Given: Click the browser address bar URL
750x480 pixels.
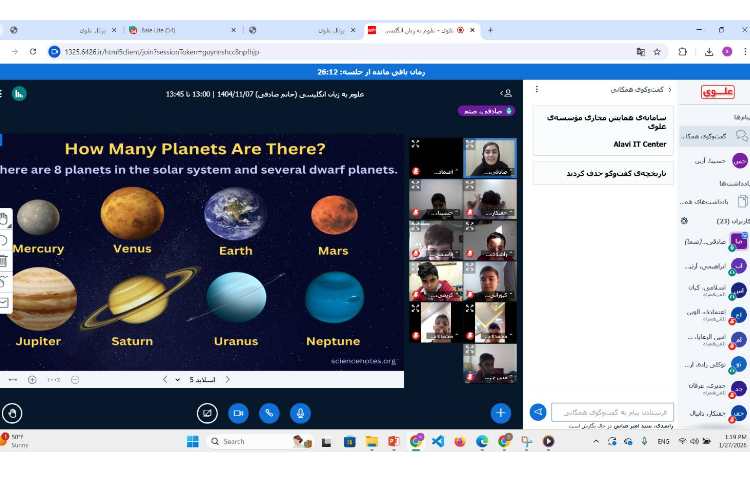Looking at the screenshot, I should pyautogui.click(x=163, y=52).
